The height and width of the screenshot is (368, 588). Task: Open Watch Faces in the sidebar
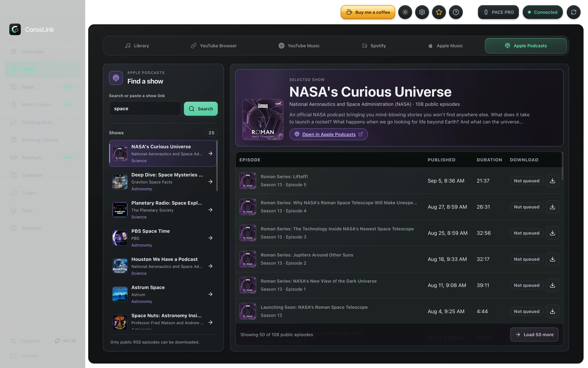tap(42, 105)
